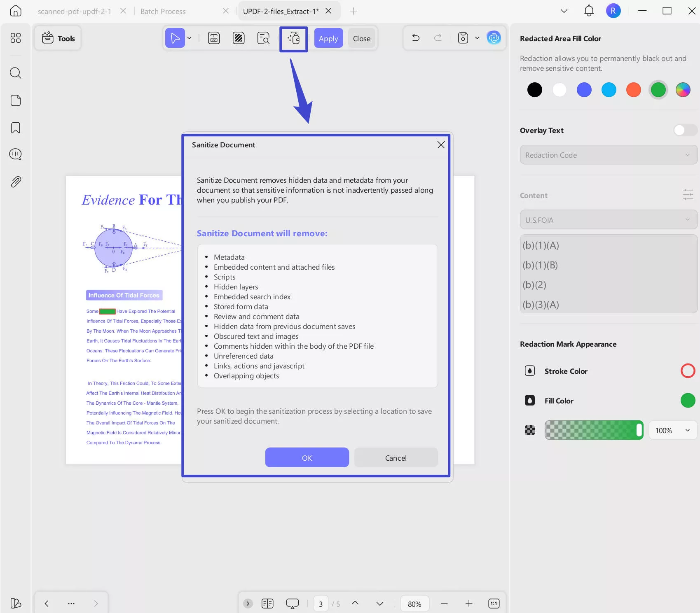700x613 pixels.
Task: Adjust the green opacity slider
Action: click(x=594, y=430)
